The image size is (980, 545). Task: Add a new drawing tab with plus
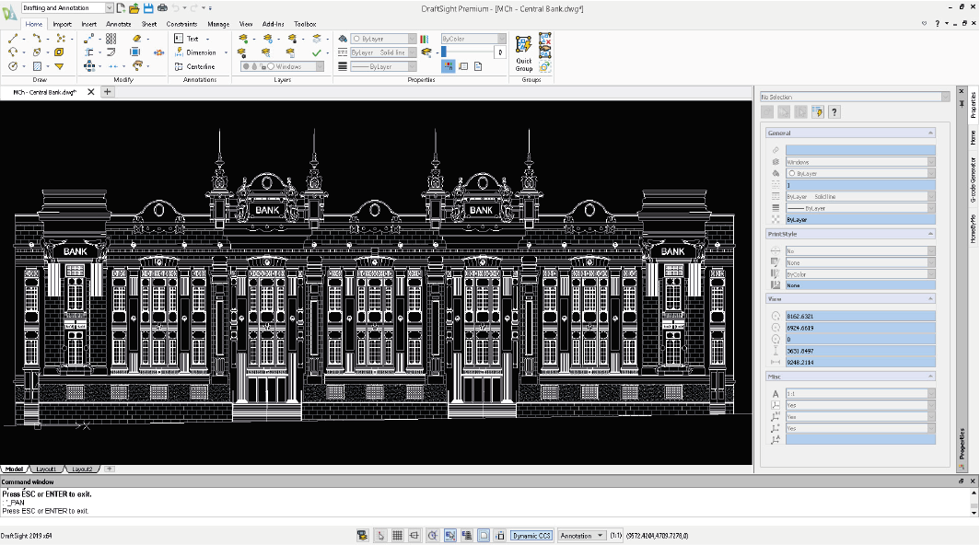click(x=108, y=92)
